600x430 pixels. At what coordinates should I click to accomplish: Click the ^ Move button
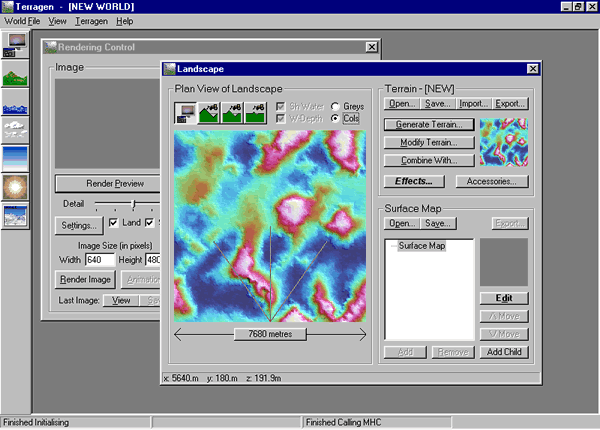coord(504,316)
